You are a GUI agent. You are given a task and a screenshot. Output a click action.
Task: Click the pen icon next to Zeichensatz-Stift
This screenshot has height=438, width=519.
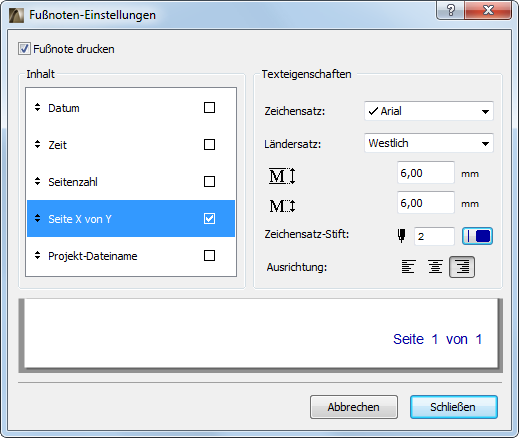[402, 236]
